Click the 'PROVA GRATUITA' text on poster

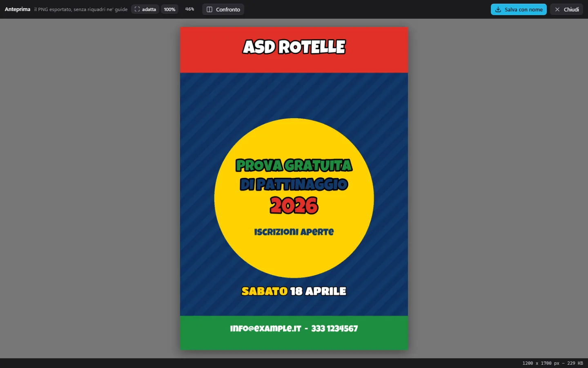294,165
